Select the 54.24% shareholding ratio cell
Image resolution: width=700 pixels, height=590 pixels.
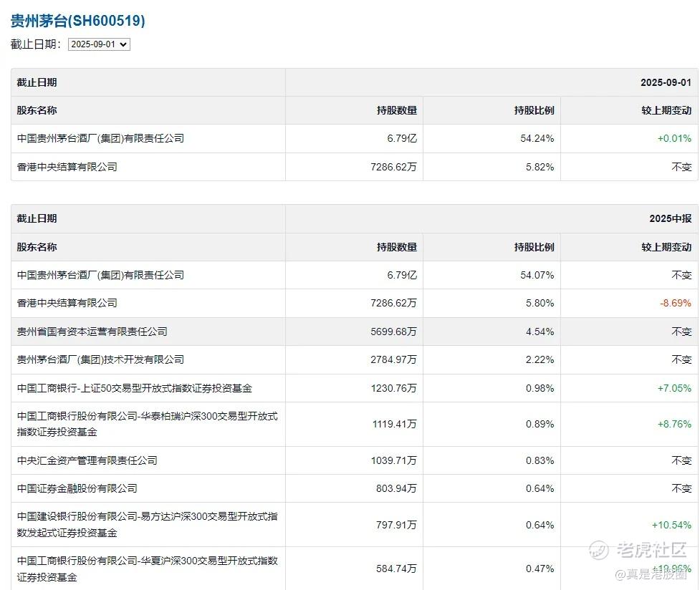click(x=537, y=138)
